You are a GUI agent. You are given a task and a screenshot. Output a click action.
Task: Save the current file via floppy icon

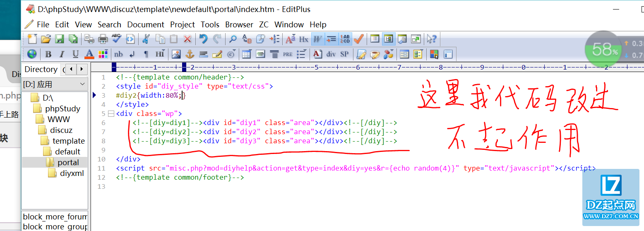pyautogui.click(x=60, y=39)
